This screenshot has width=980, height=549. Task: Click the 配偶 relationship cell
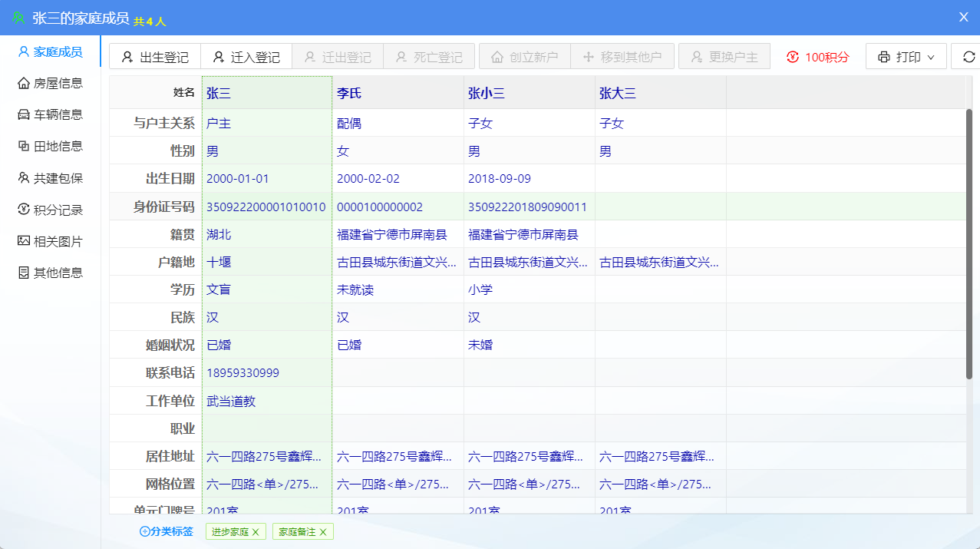(398, 123)
